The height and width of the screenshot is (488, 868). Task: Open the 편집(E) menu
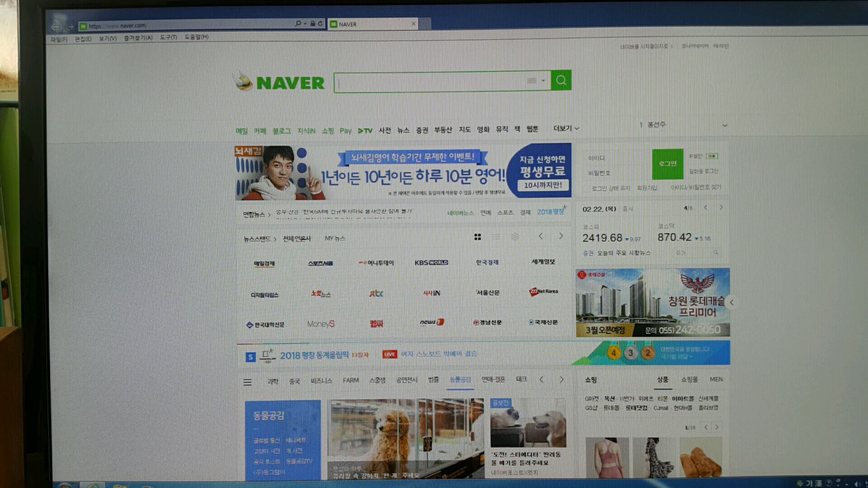83,39
